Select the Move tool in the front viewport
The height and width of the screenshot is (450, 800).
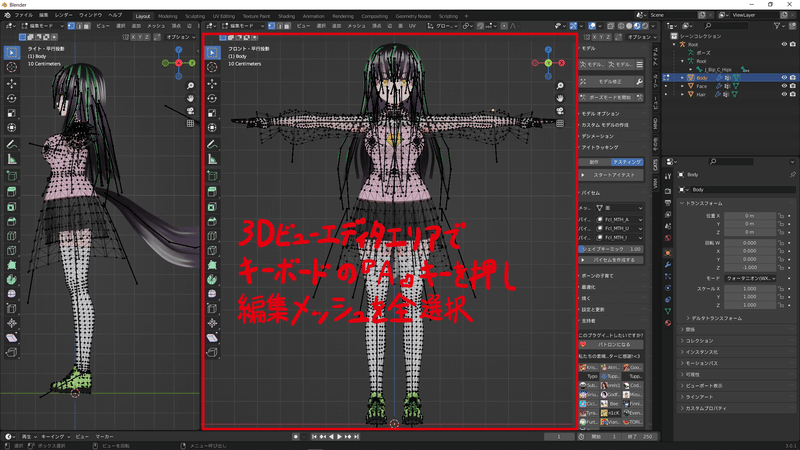tap(212, 83)
